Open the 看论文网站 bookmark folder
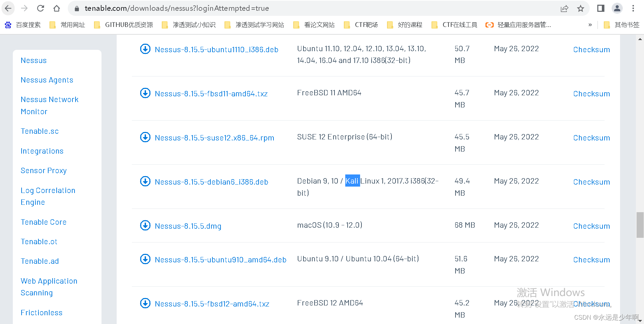The image size is (644, 324). pos(314,25)
